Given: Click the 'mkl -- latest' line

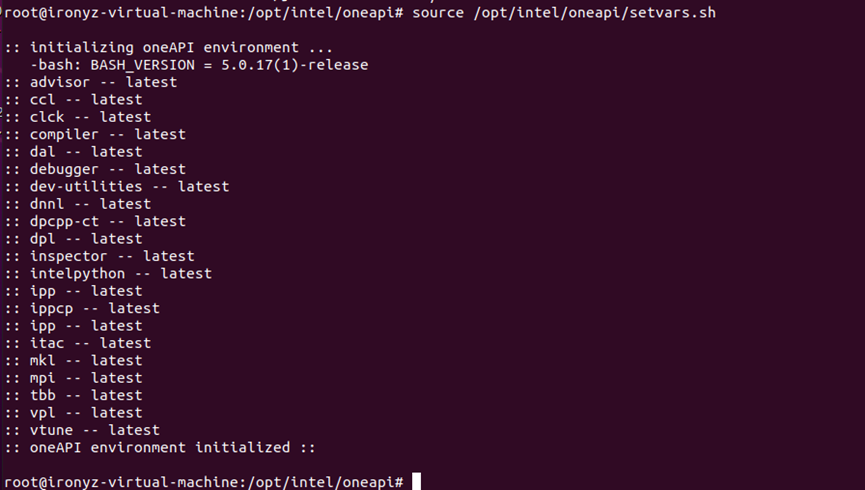Looking at the screenshot, I should coord(74,360).
